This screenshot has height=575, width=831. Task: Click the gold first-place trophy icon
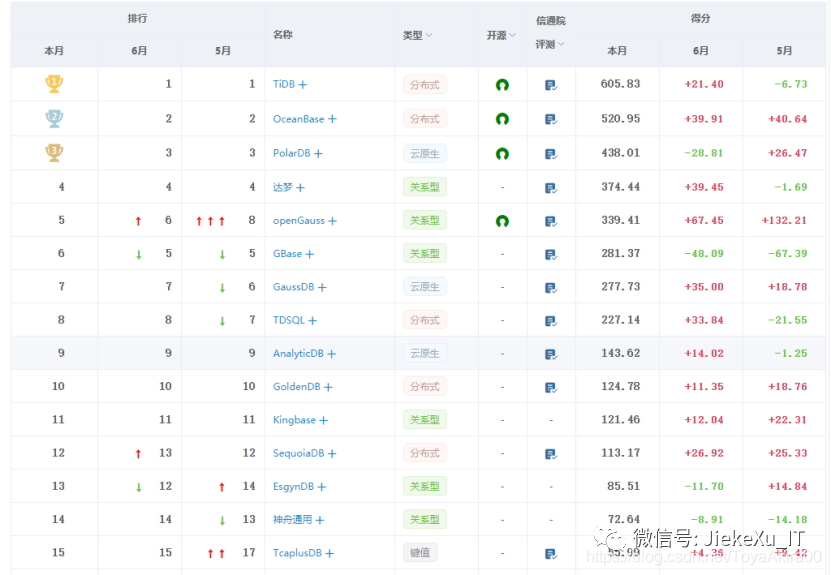[x=54, y=84]
